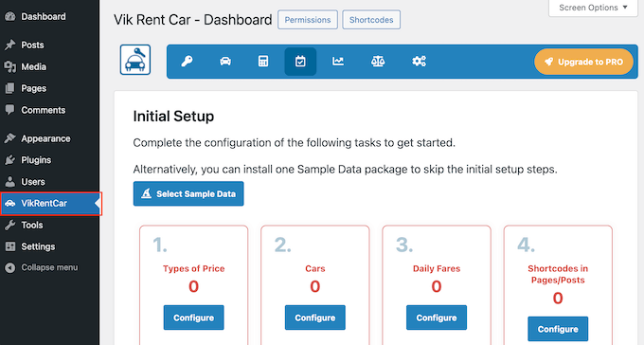
Task: Click the Vik Rent Car logo icon
Action: tap(135, 60)
